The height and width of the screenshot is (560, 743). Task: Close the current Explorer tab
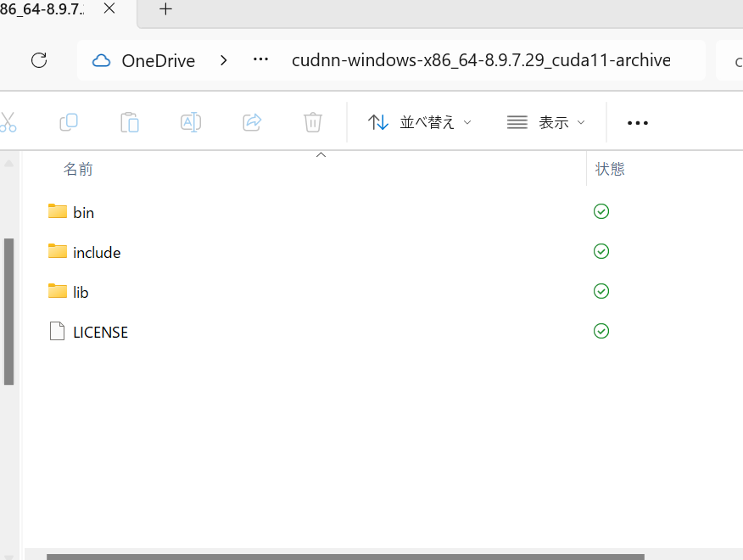[x=109, y=8]
